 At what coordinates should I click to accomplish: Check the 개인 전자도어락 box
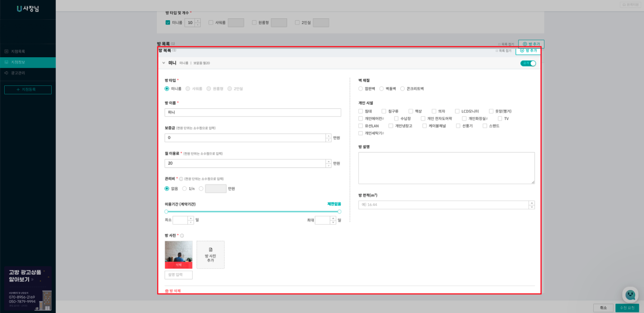(423, 119)
